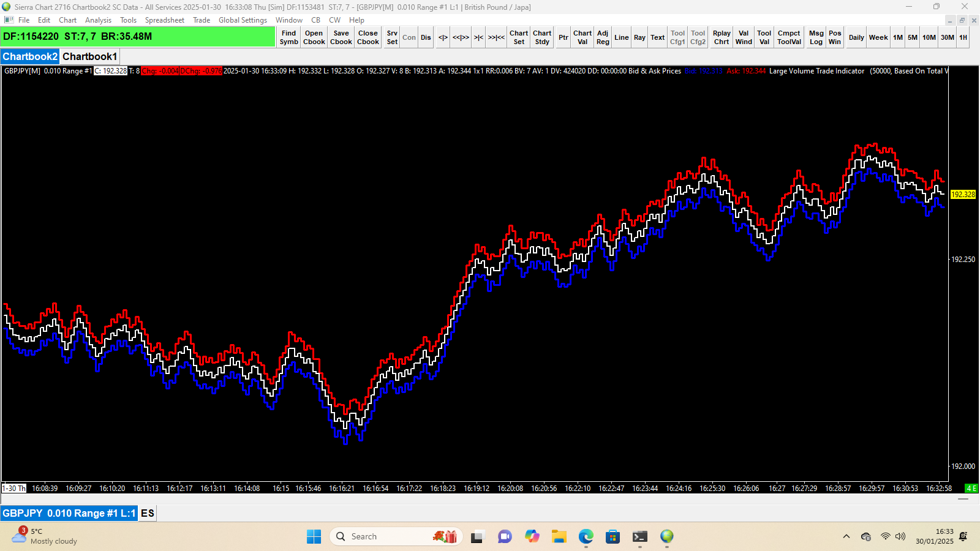Viewport: 980px width, 551px height.
Task: Select the Ptr pointer tool
Action: pos(563,37)
